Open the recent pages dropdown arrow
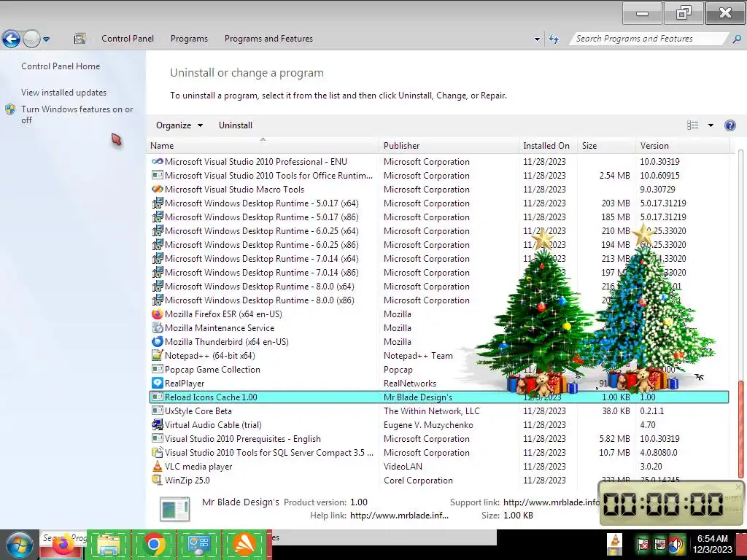Screen dimensions: 747x560 click(x=46, y=39)
